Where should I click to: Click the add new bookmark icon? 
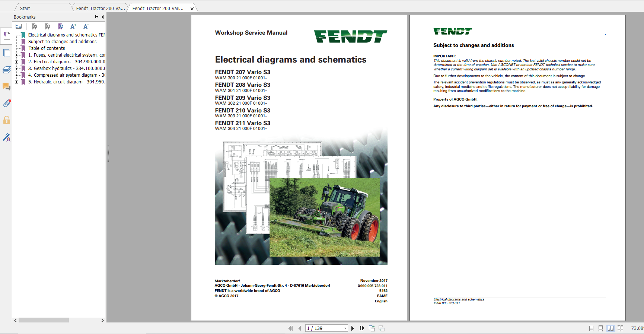tap(48, 26)
